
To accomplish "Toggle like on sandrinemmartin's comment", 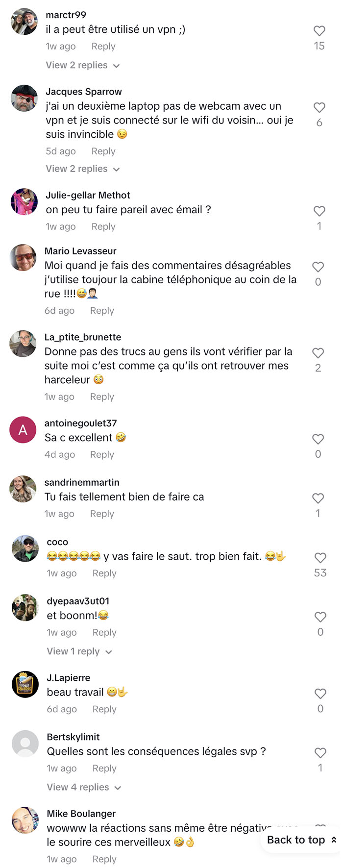I will click(318, 498).
